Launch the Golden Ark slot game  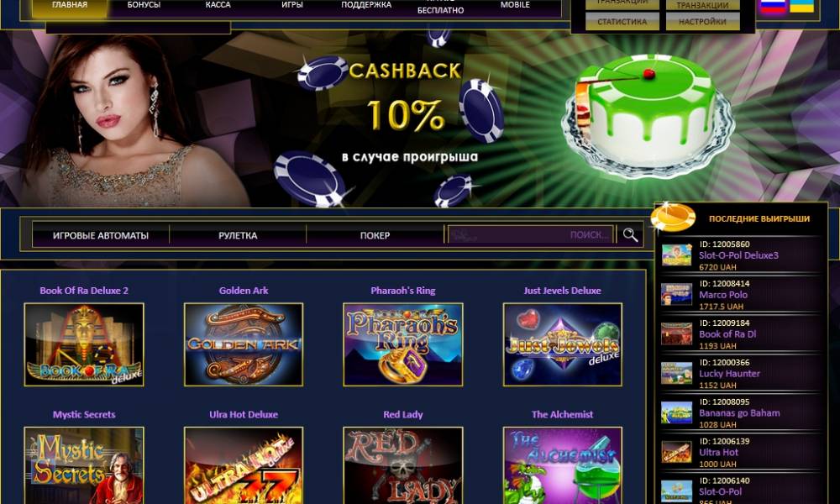244,344
